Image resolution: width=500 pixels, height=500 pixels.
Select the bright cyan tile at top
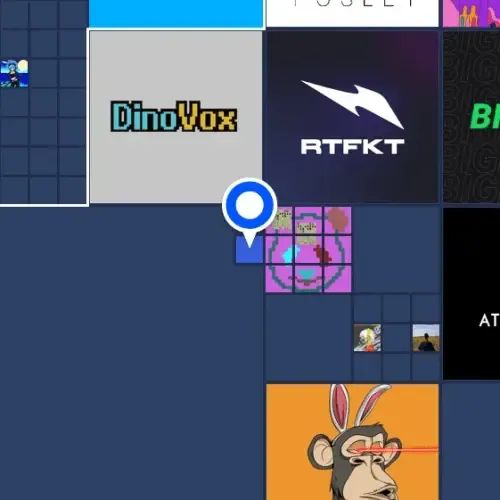click(x=176, y=13)
